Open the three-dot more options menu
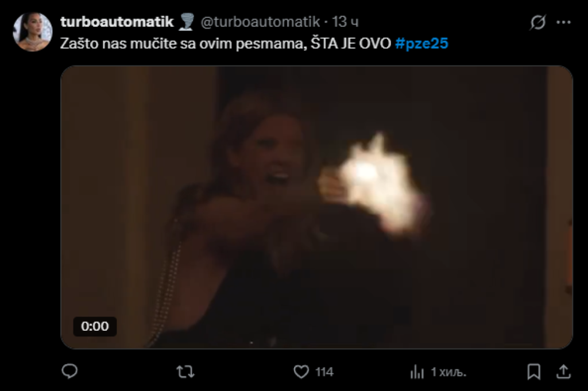Viewport: 588px width, 391px height. 563,22
